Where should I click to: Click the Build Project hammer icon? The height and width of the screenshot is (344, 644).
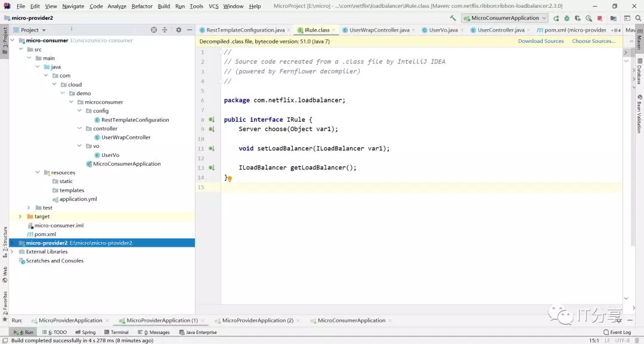pyautogui.click(x=453, y=18)
